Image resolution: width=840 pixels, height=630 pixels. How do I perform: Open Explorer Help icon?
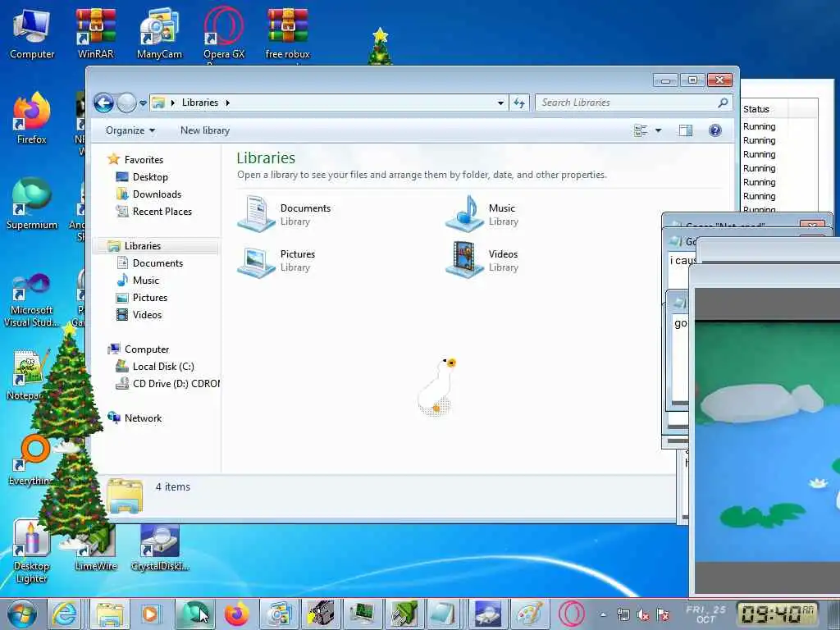pos(714,130)
